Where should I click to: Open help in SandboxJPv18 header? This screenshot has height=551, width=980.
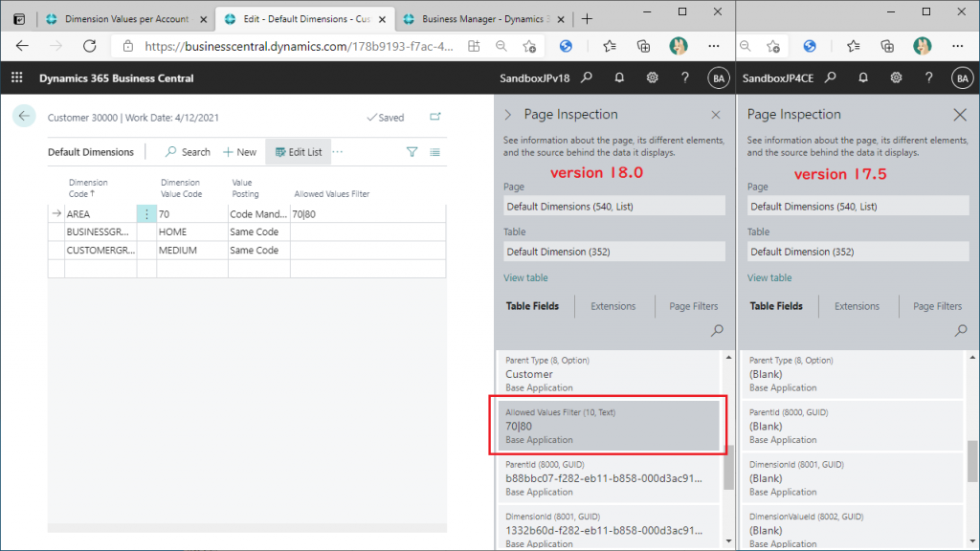685,78
